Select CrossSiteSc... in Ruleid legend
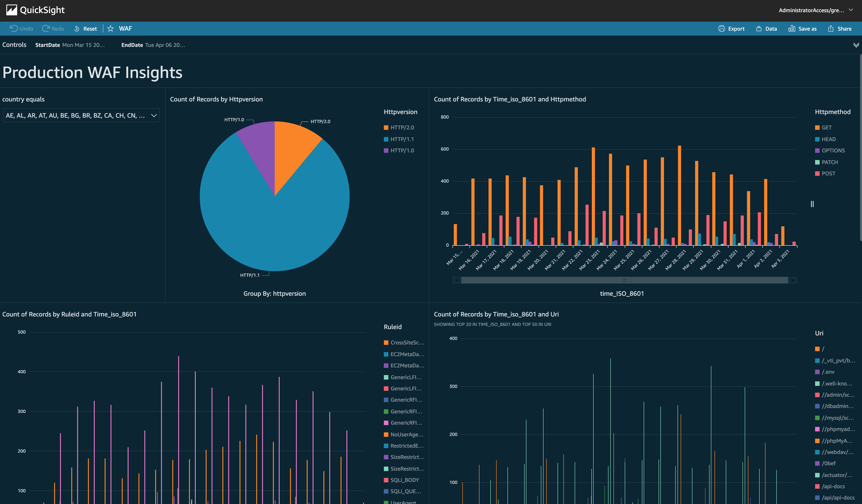 coord(404,343)
